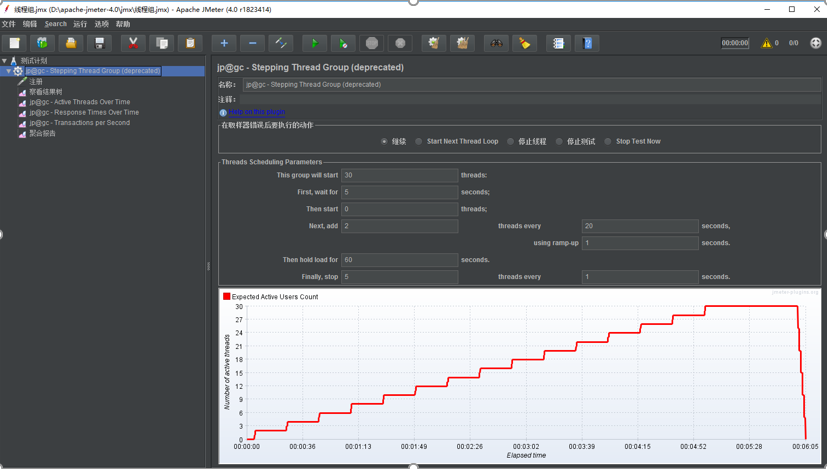This screenshot has height=469, width=827.
Task: Click the Toggle enable/disable toolbar icon
Action: pyautogui.click(x=281, y=43)
